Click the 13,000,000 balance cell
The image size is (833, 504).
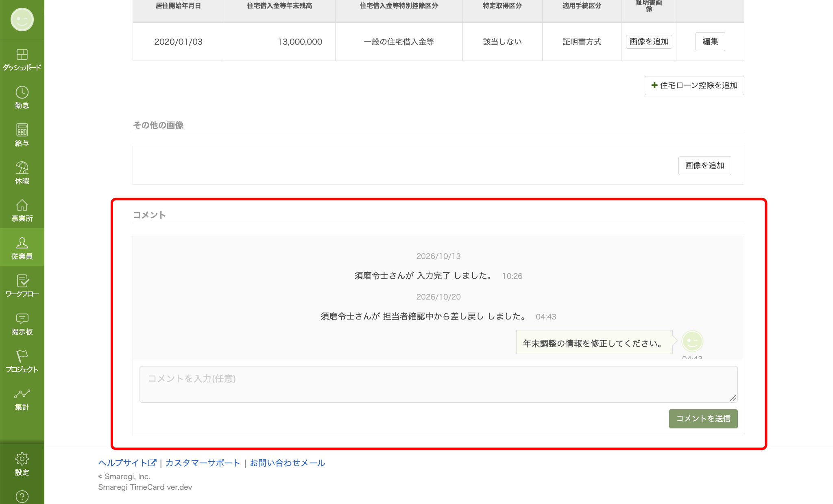point(279,41)
